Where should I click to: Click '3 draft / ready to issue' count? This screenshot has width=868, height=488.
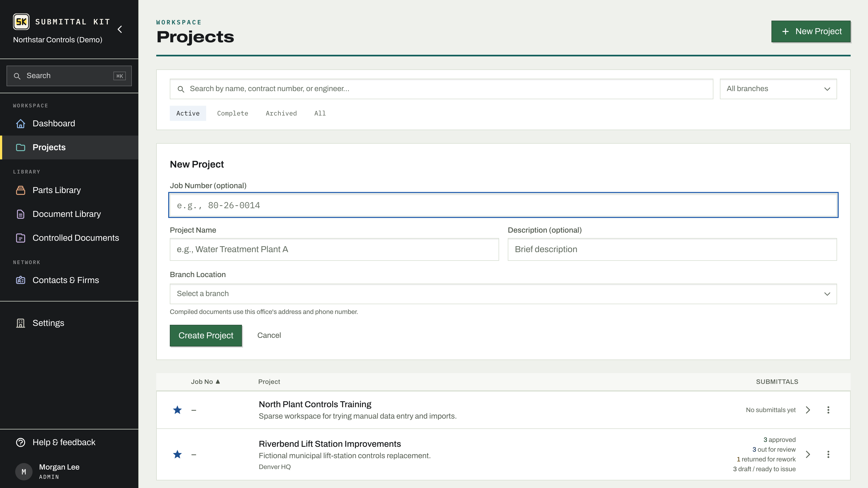(764, 469)
